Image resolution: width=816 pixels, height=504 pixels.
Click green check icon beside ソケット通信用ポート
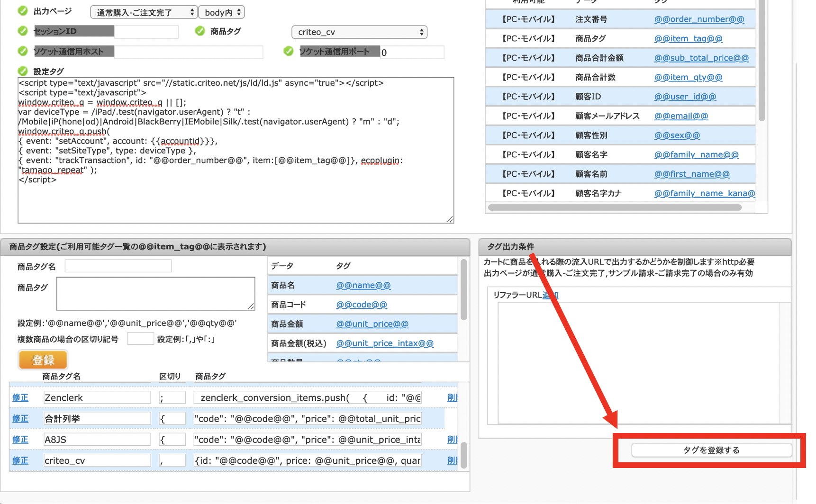tap(289, 51)
